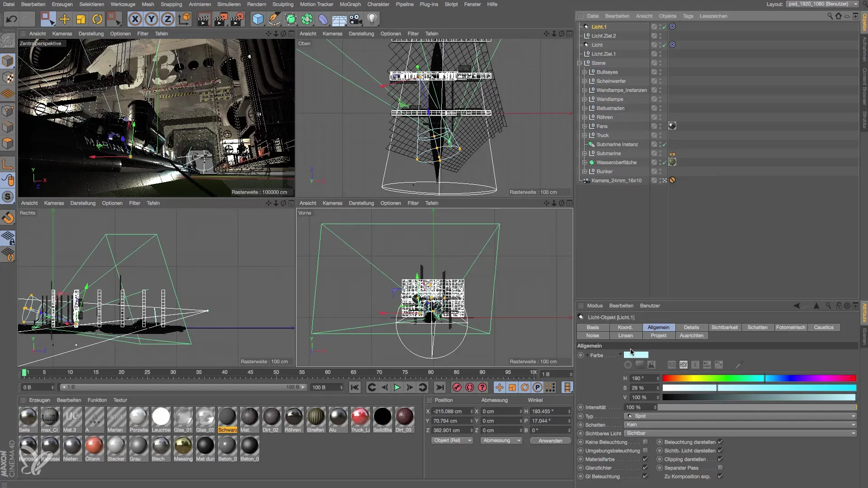Click the color wheel mode icon

pyautogui.click(x=628, y=365)
